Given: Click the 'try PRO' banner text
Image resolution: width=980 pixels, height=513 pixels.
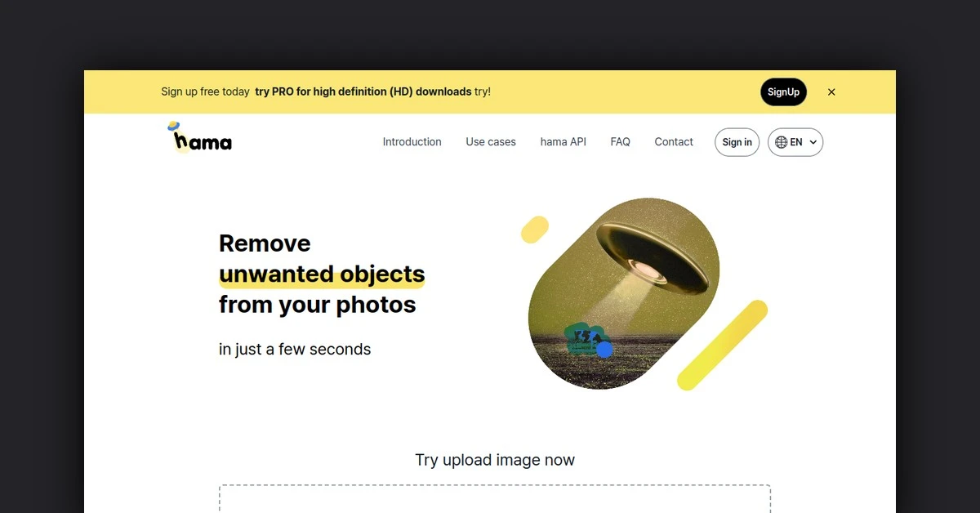Looking at the screenshot, I should [x=363, y=91].
